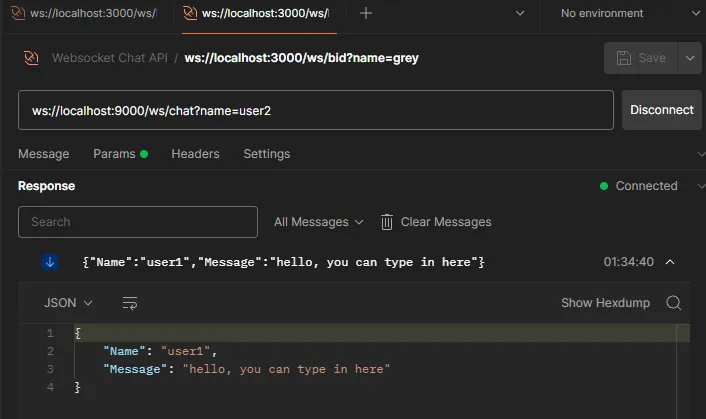This screenshot has height=419, width=706.
Task: Click the trash icon to clear messages
Action: point(387,222)
